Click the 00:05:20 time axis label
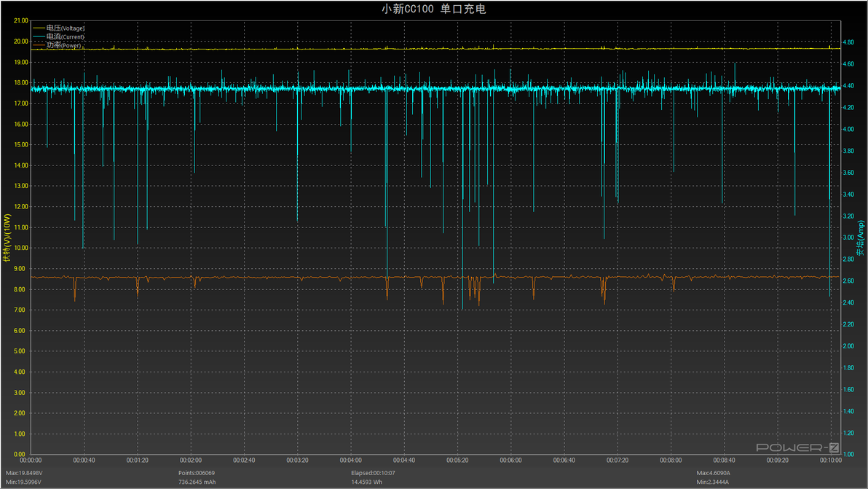Viewport: 868px width, 489px height. pyautogui.click(x=457, y=460)
